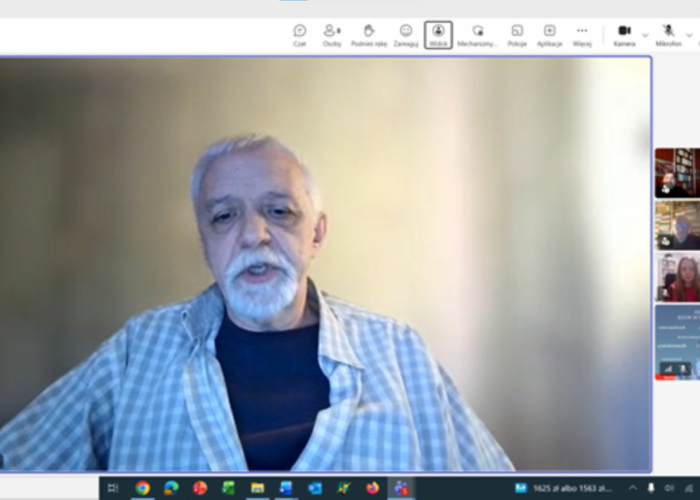Select the main speaker video tile
This screenshot has height=500, width=700.
click(325, 264)
